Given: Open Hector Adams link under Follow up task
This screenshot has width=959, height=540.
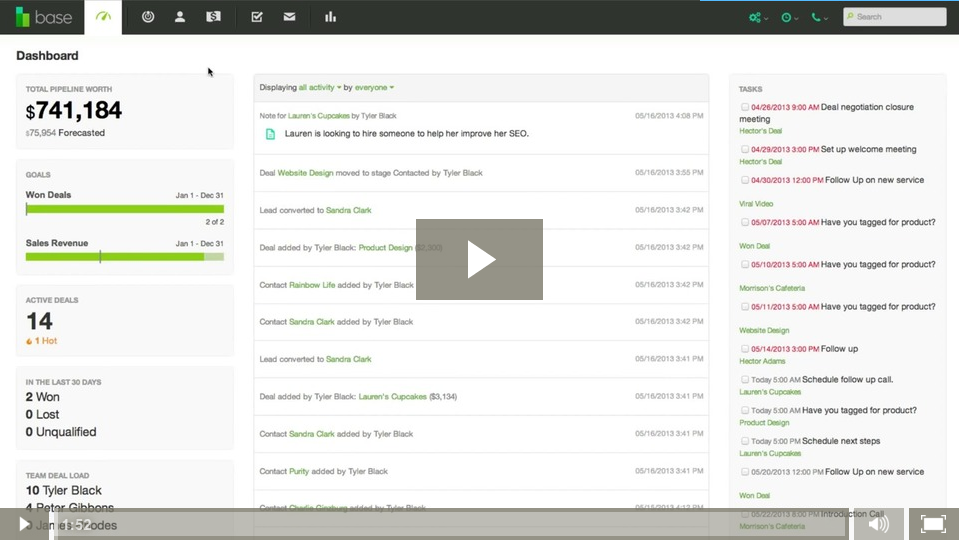Looking at the screenshot, I should [x=762, y=361].
